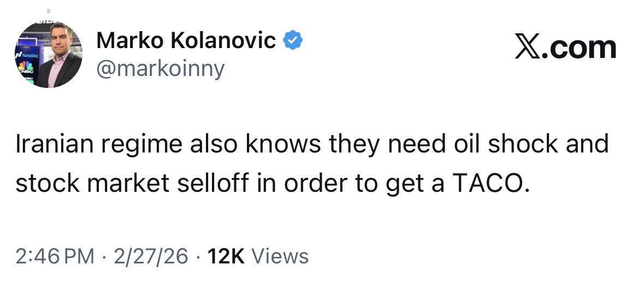Screen dimensions: 644x282
Task: Open the Marko Kolanovic display name
Action: tap(186, 40)
